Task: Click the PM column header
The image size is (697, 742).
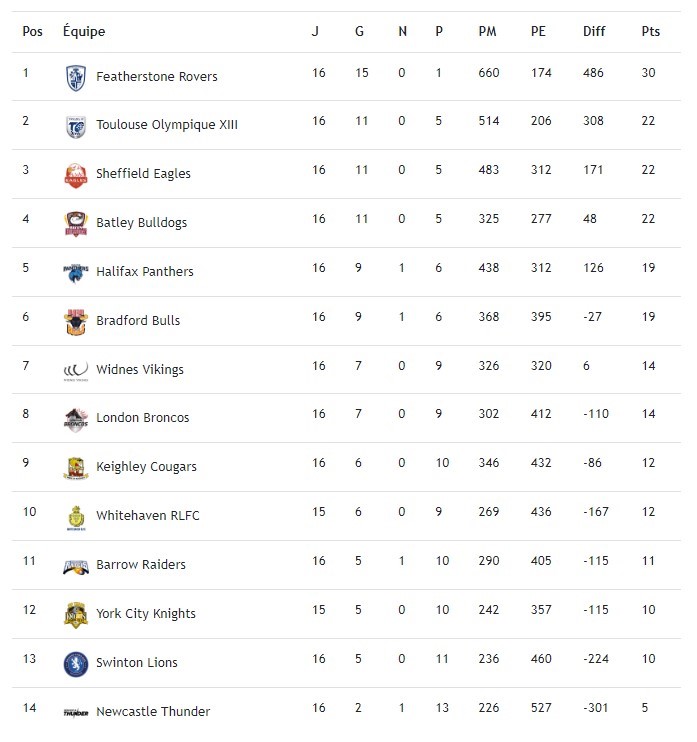Action: pos(487,31)
